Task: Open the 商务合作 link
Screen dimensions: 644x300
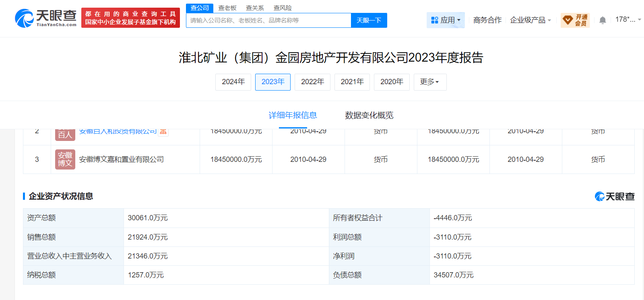Action: [x=487, y=20]
